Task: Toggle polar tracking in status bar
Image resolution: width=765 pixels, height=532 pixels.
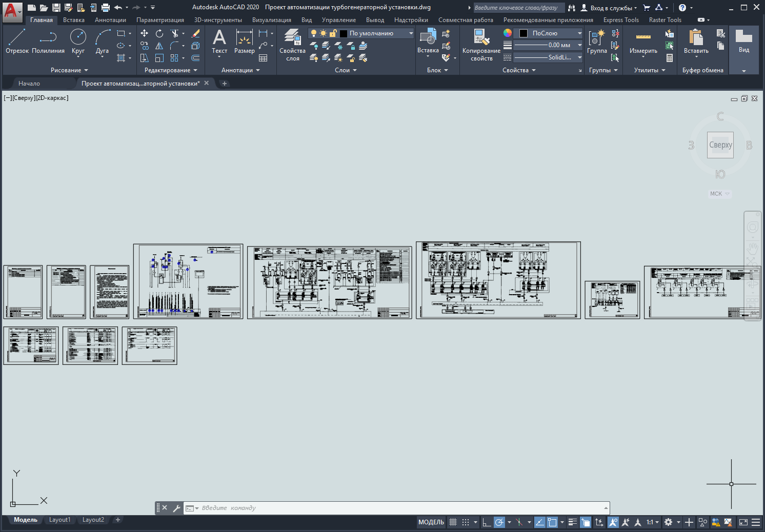Action: point(499,522)
